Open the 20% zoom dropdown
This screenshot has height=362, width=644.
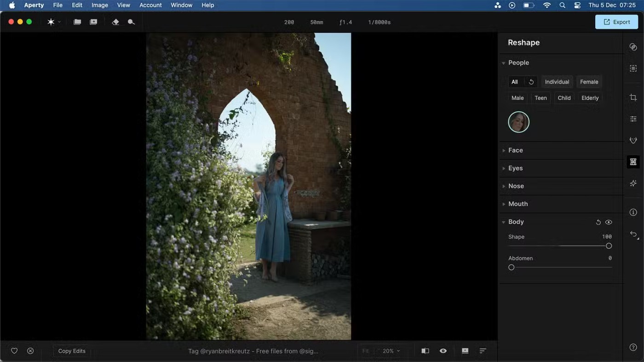391,351
